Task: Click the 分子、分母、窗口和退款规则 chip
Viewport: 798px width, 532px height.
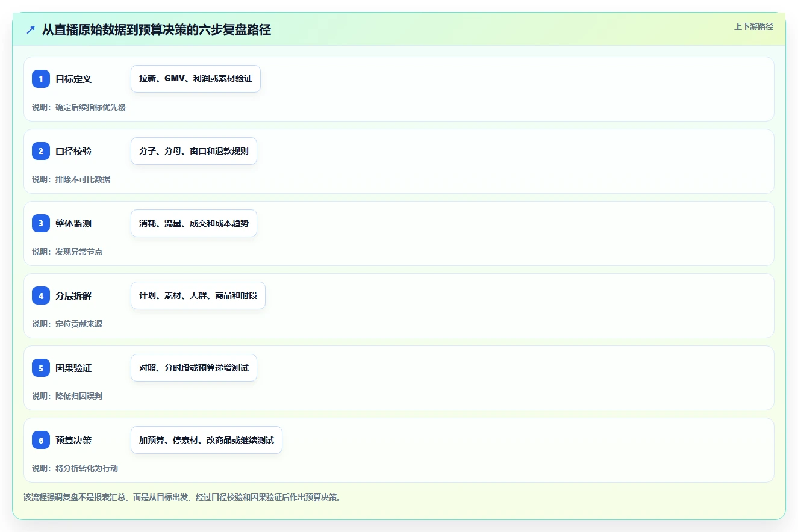Action: pos(194,151)
